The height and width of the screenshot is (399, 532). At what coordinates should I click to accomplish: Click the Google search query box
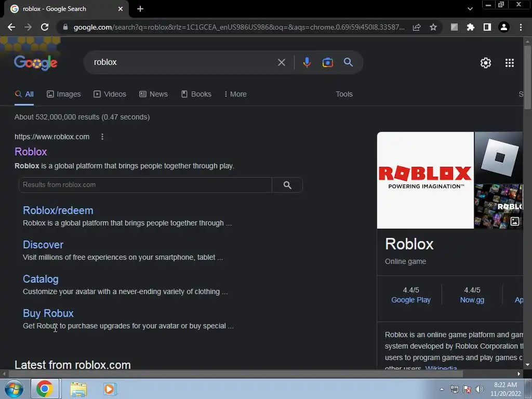(183, 62)
